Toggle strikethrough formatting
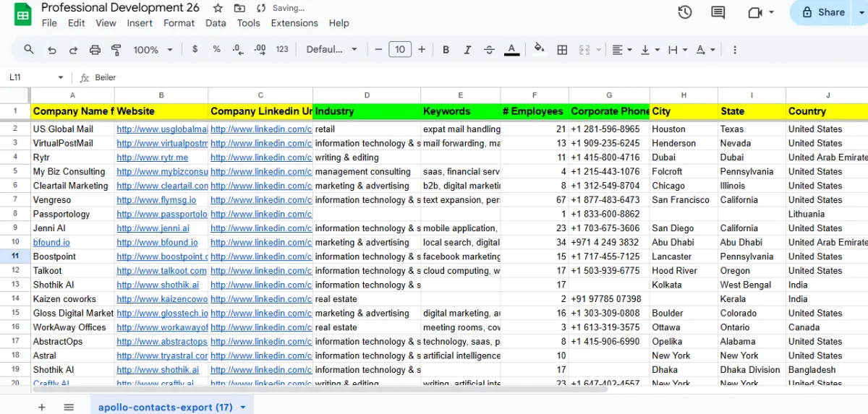The image size is (868, 414). tap(489, 50)
